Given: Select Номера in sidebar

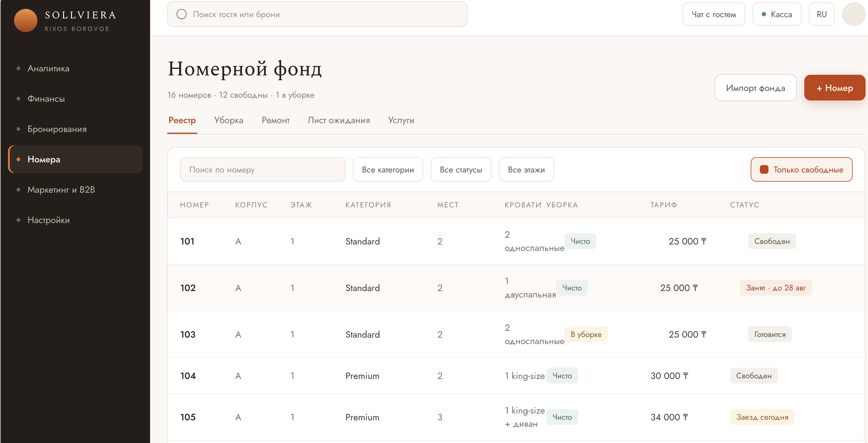Looking at the screenshot, I should point(75,159).
